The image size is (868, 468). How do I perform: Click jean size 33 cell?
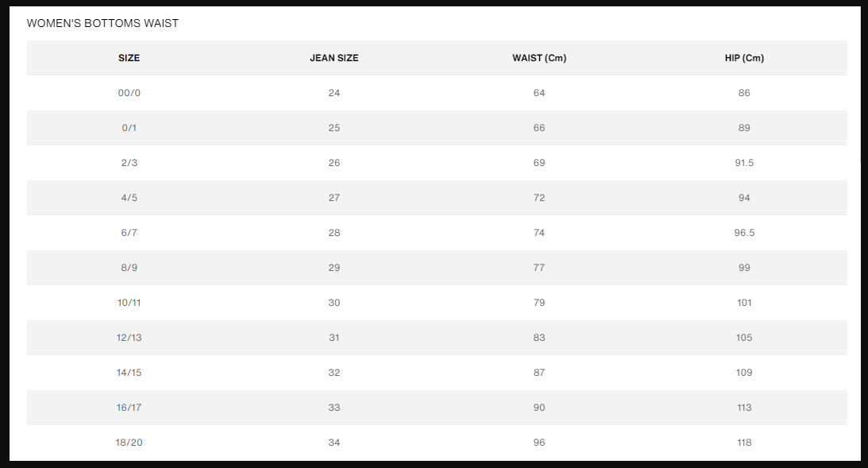pos(334,407)
